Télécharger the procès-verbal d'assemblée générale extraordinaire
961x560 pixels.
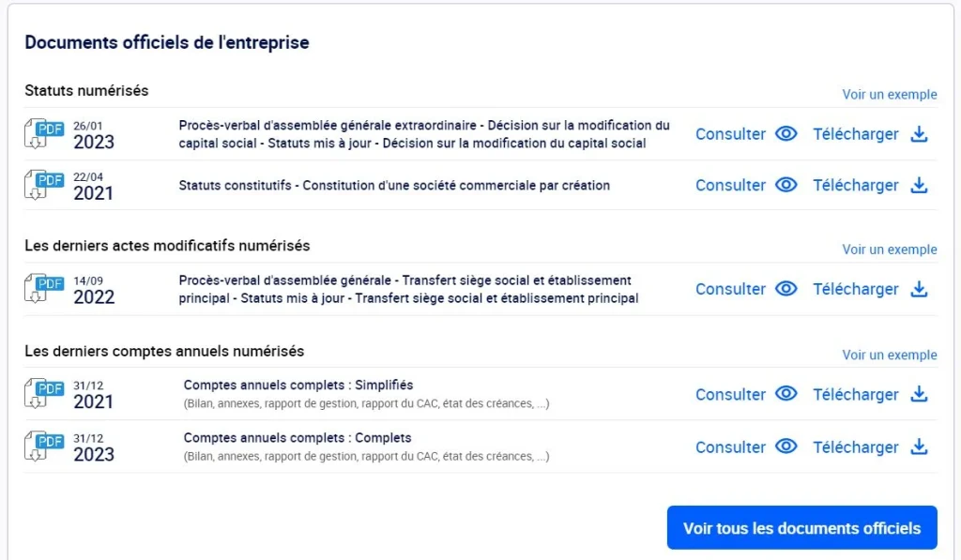[x=856, y=133]
